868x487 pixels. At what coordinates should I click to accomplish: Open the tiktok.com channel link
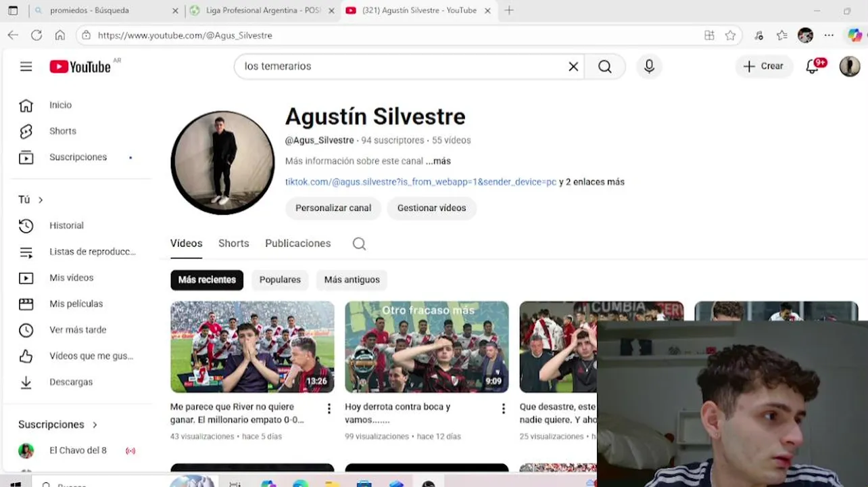(420, 182)
